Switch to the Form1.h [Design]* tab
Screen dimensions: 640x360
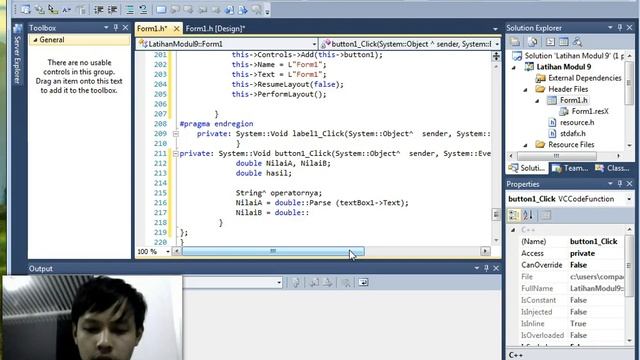216,29
